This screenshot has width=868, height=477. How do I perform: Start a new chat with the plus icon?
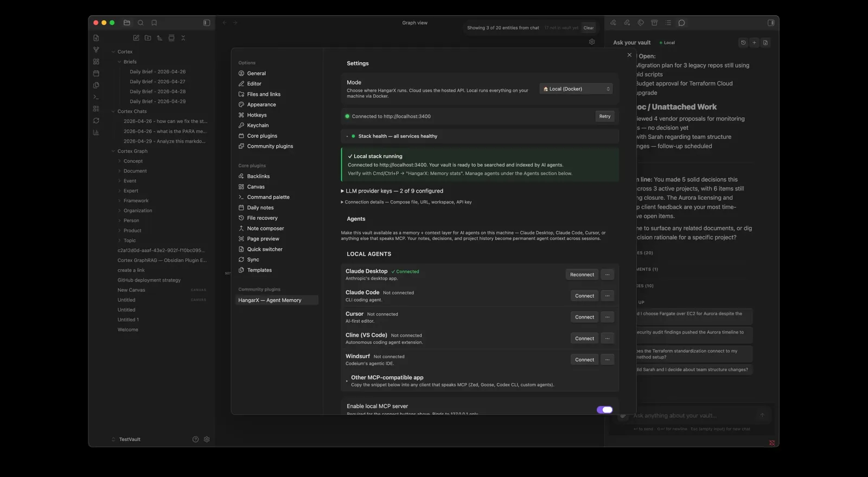[754, 42]
